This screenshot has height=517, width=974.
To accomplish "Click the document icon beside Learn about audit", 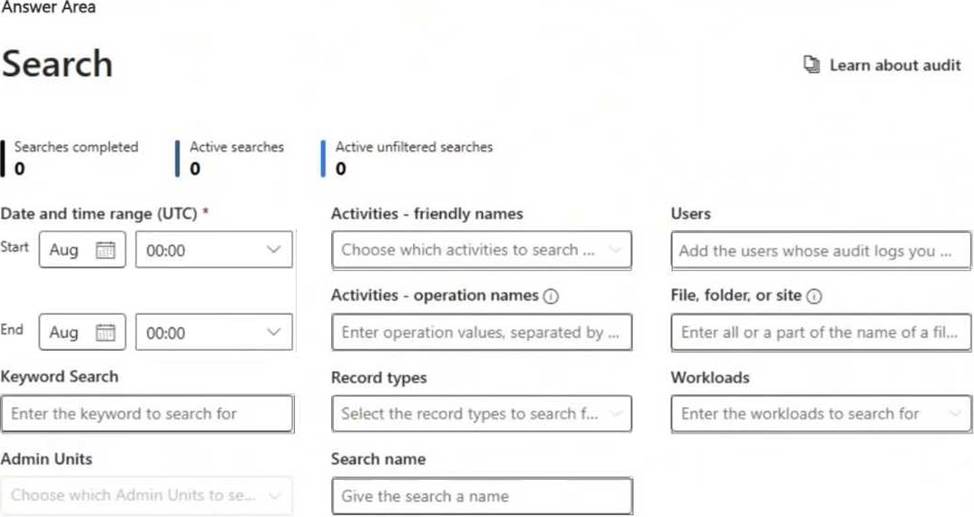I will pyautogui.click(x=812, y=65).
